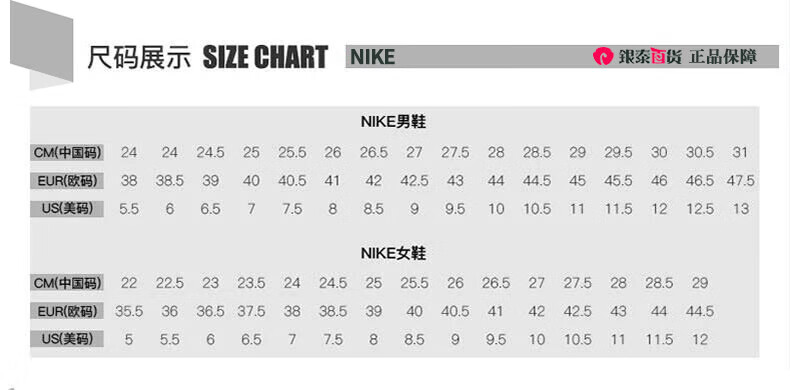The width and height of the screenshot is (790, 390).
Task: Select men's EUR size 47.5
Action: [740, 180]
